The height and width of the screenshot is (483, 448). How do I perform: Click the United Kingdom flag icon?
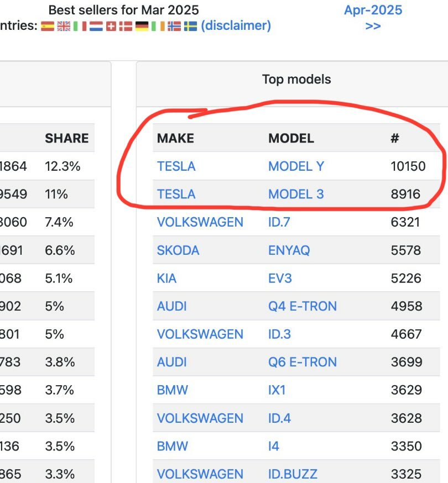coord(64,26)
